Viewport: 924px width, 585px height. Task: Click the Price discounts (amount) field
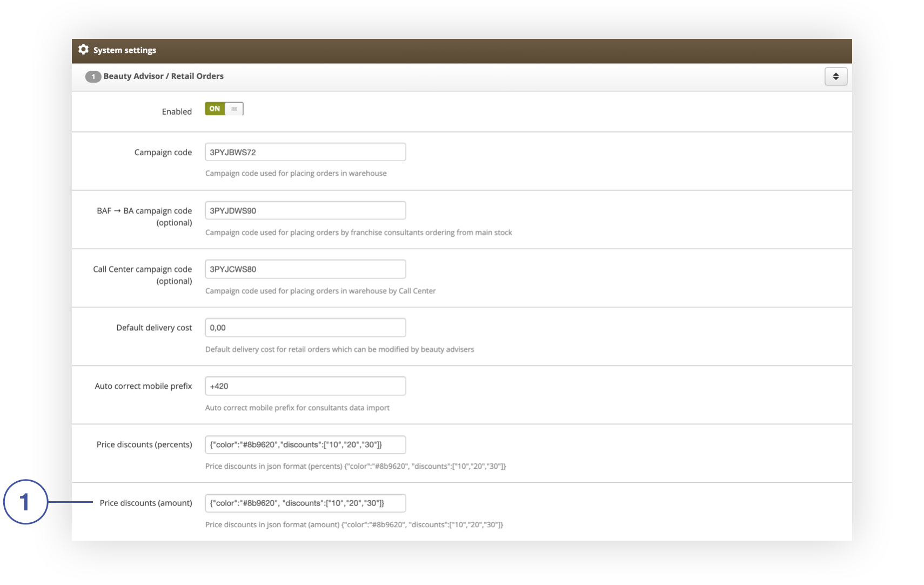(x=305, y=503)
